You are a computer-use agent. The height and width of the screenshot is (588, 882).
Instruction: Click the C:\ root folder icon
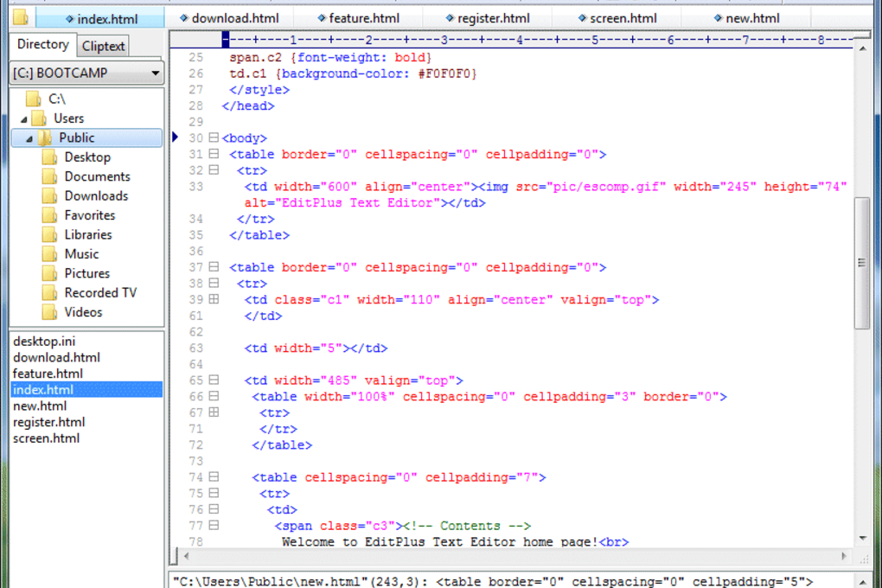point(34,99)
